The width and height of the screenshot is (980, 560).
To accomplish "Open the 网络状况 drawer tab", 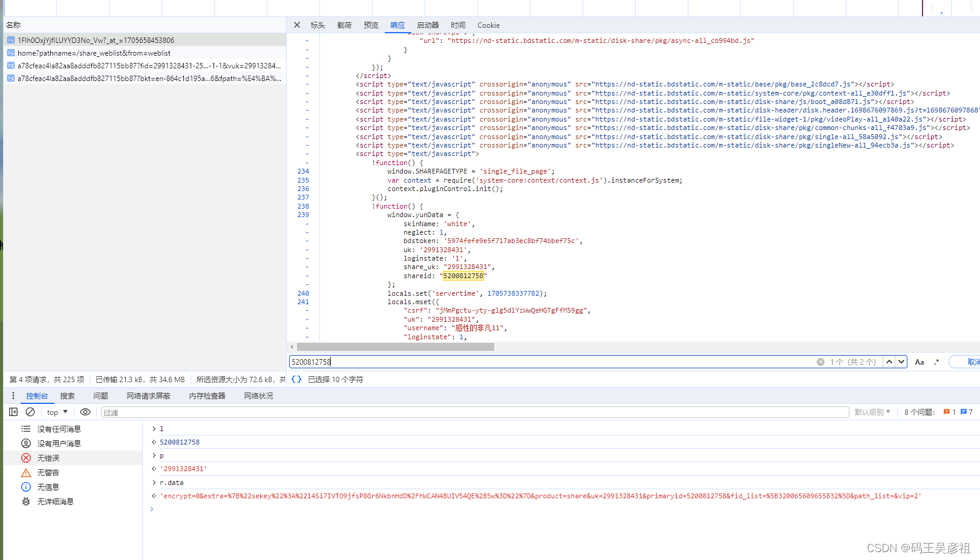I will [x=258, y=396].
